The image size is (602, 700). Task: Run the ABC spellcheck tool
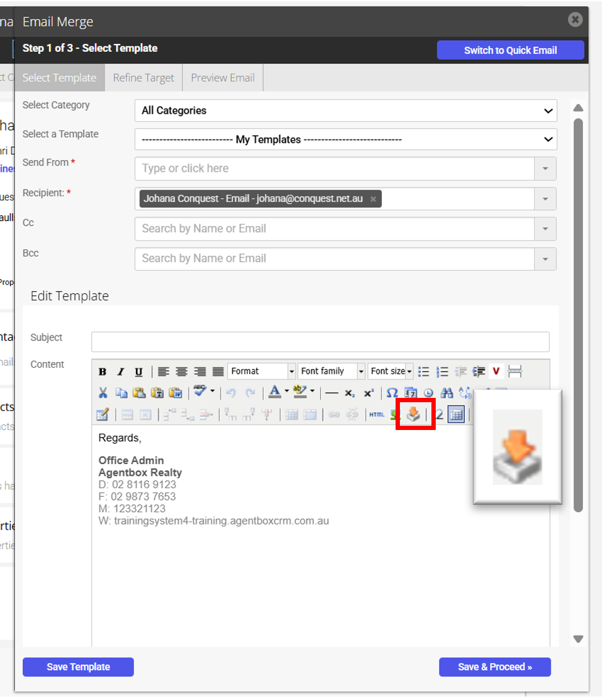point(200,392)
